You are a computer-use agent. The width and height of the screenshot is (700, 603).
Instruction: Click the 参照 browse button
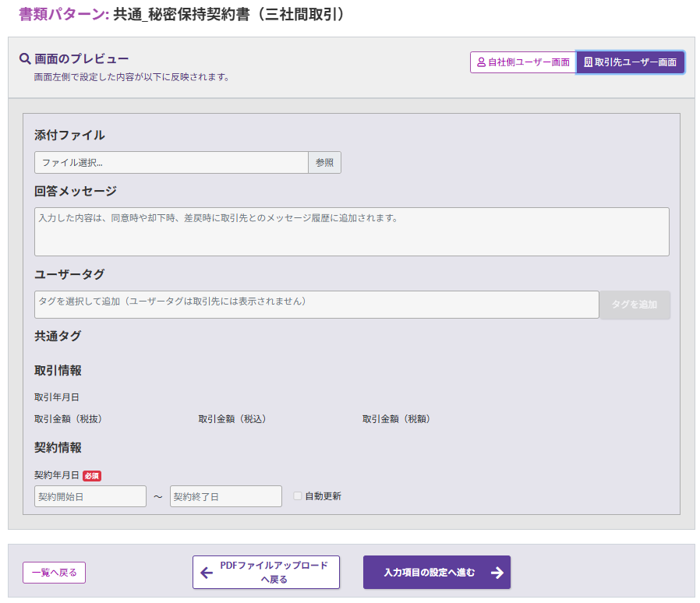[x=324, y=163]
